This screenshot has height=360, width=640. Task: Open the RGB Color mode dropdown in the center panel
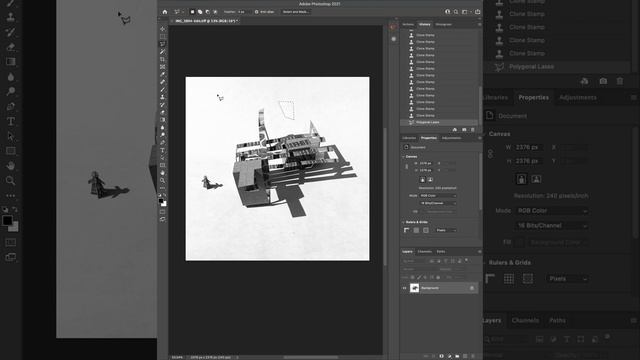[438, 196]
